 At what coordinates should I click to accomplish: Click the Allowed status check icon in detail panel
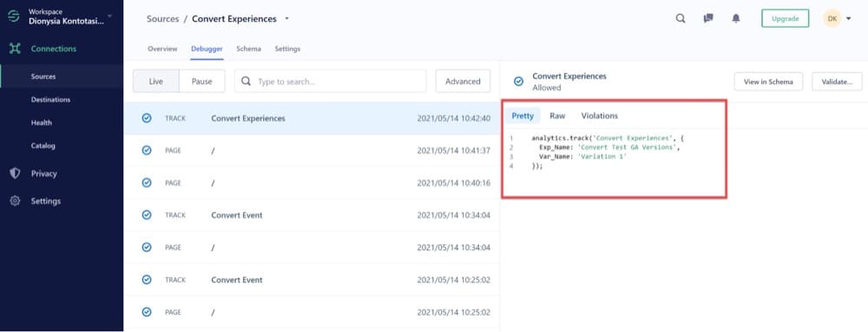[x=519, y=82]
